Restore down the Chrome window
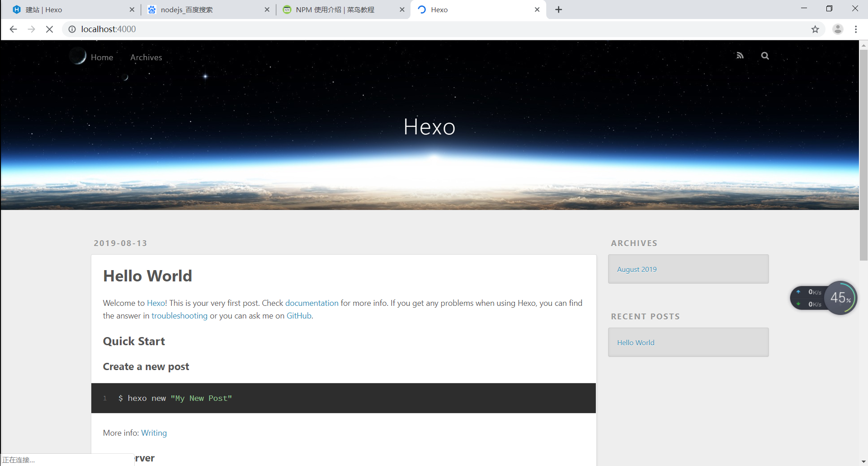Image resolution: width=868 pixels, height=466 pixels. point(829,9)
